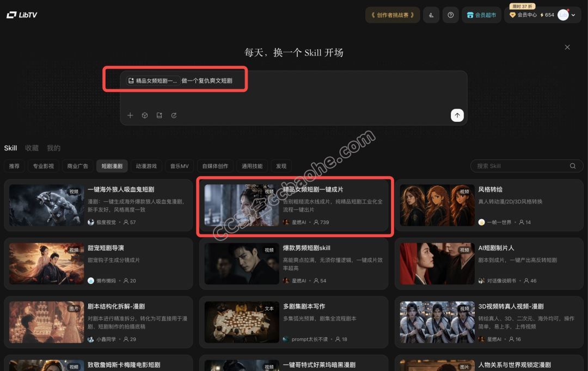Open 星燃AI avatar on 爆款男频短剧skill card
The height and width of the screenshot is (371, 588).
point(286,281)
